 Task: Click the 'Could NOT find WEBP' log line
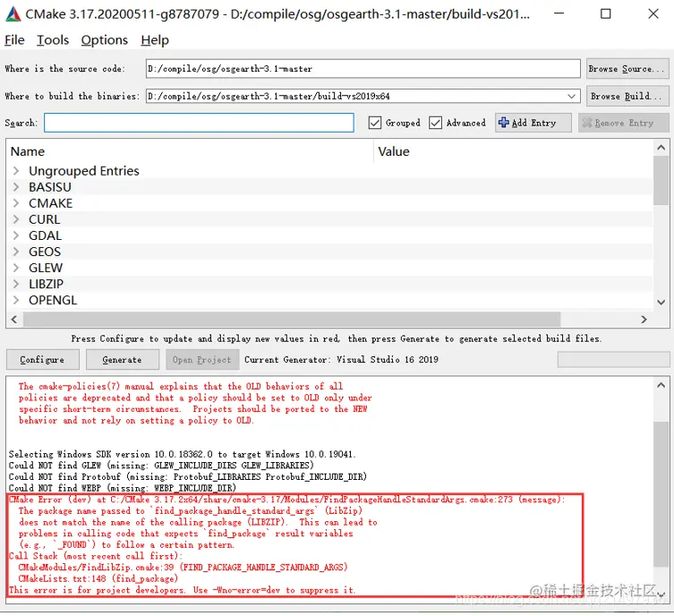point(123,488)
